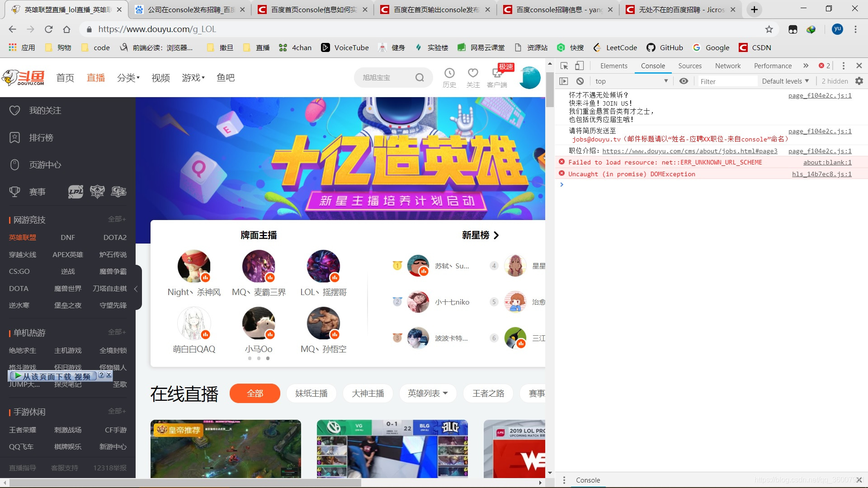Show more DevTools tabs chevron

click(x=806, y=66)
